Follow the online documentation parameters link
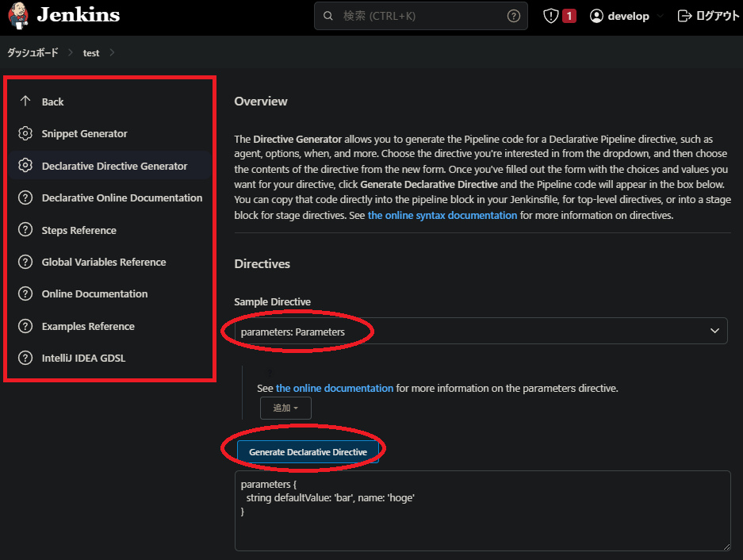This screenshot has height=560, width=743. (x=335, y=389)
